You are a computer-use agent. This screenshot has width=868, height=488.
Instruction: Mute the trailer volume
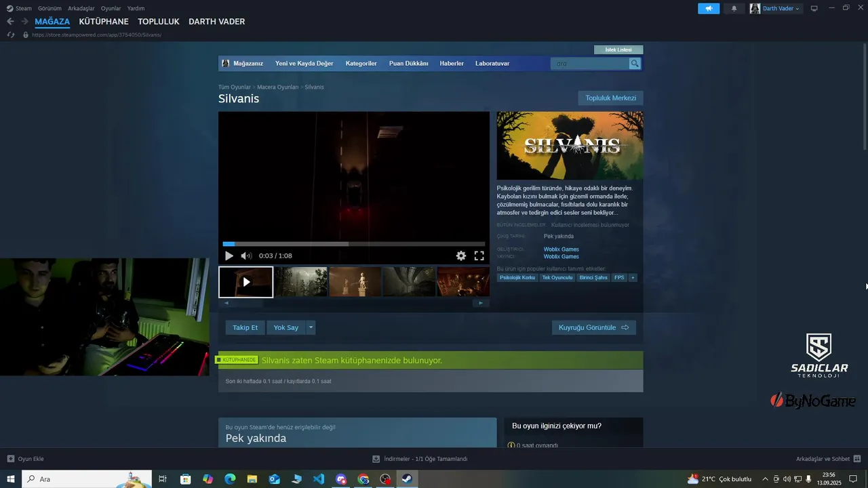point(246,256)
